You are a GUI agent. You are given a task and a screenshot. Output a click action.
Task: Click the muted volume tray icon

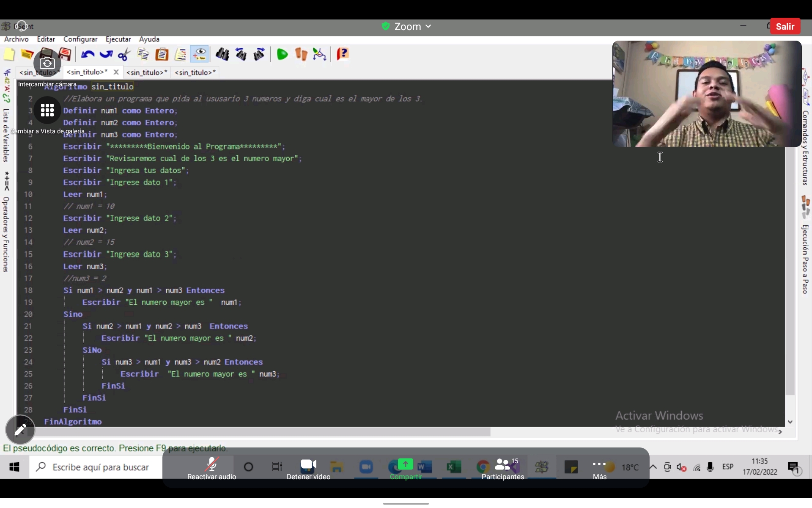[x=681, y=467]
